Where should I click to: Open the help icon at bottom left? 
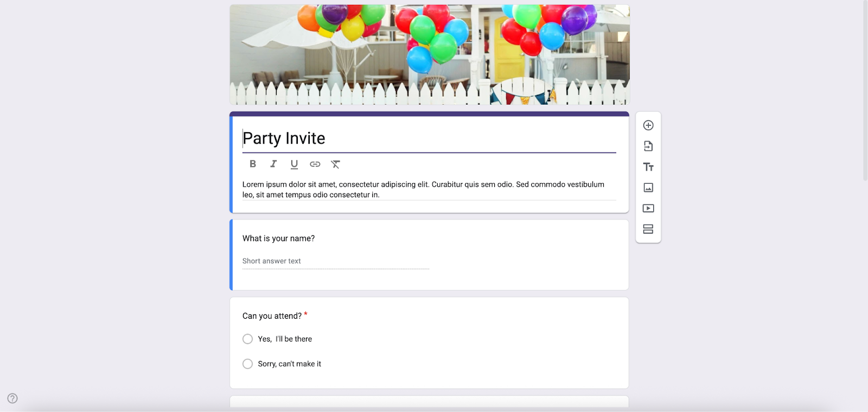pos(12,398)
